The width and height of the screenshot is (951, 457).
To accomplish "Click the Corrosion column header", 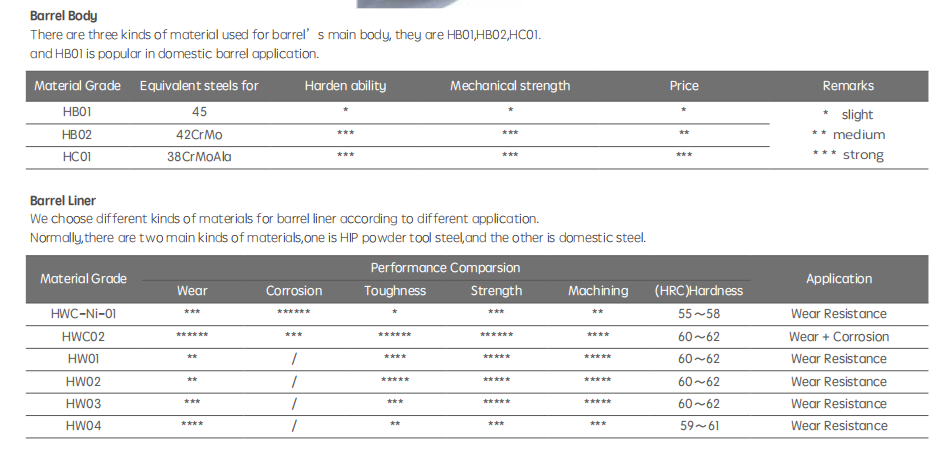I will [294, 291].
